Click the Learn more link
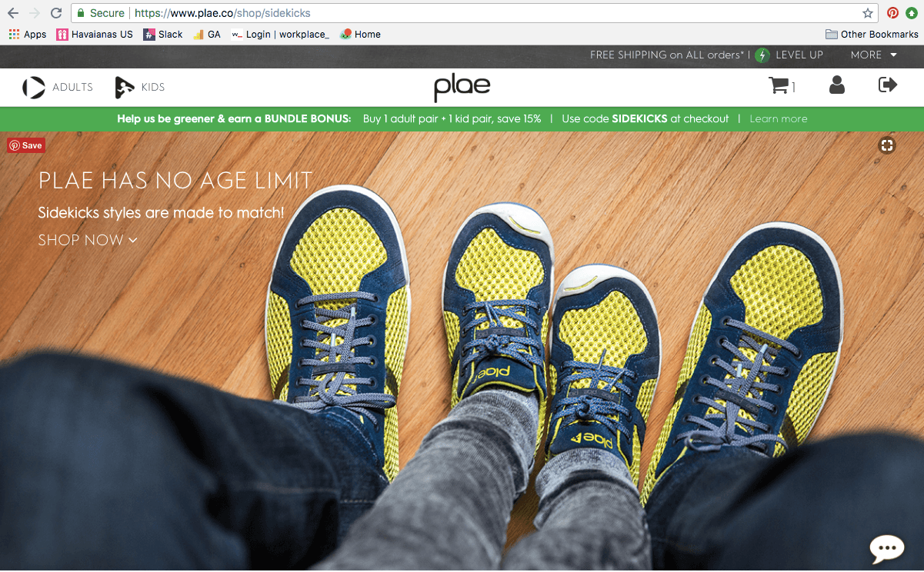Viewport: 924px width, 572px height. pos(779,118)
